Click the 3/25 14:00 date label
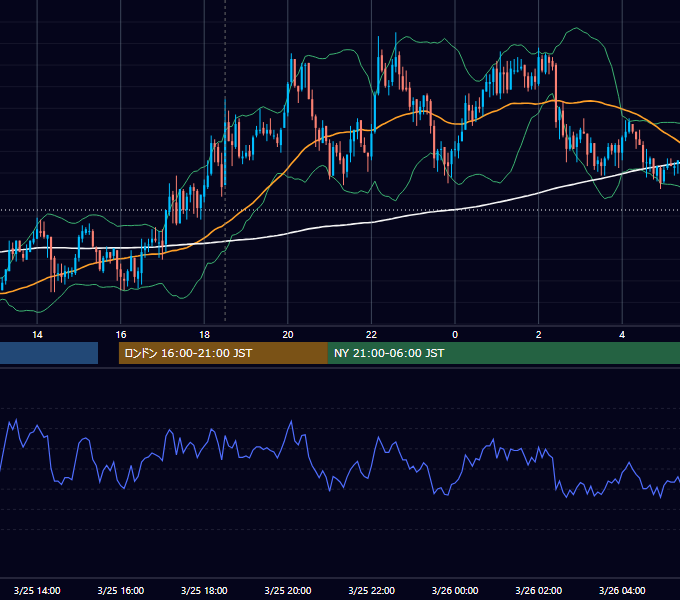Screen dimensions: 680x600 pos(37,590)
